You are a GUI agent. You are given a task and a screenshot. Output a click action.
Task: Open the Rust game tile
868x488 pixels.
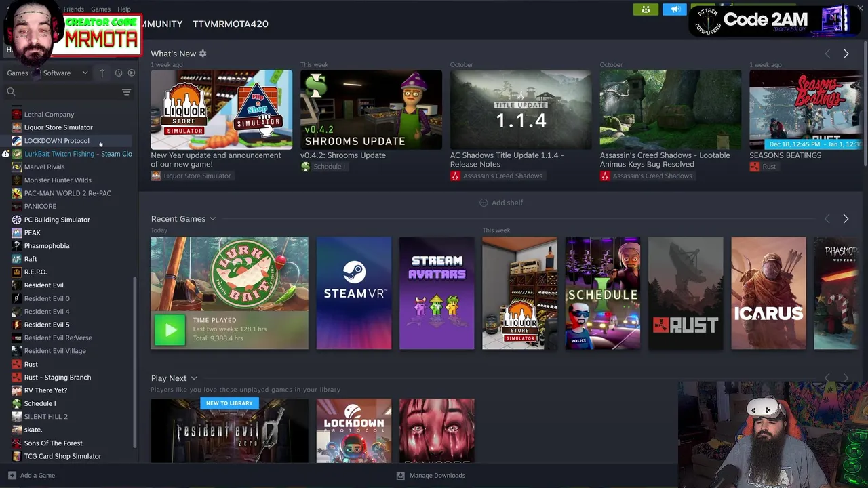point(686,293)
